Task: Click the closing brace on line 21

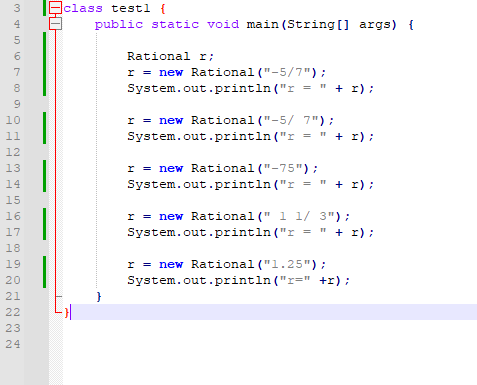Action: pos(99,296)
